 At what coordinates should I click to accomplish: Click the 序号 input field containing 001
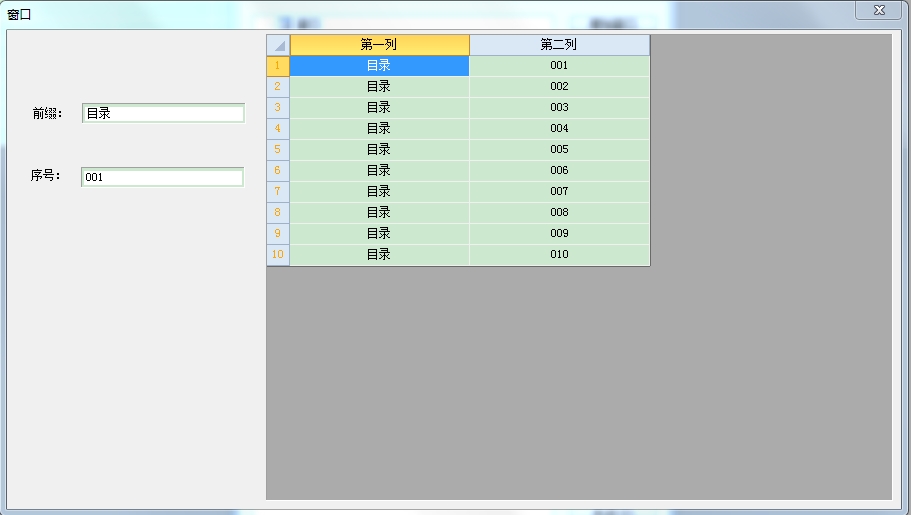(x=163, y=177)
